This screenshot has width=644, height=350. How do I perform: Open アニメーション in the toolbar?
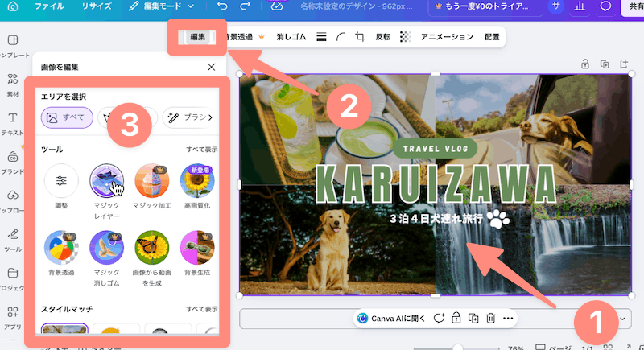447,37
